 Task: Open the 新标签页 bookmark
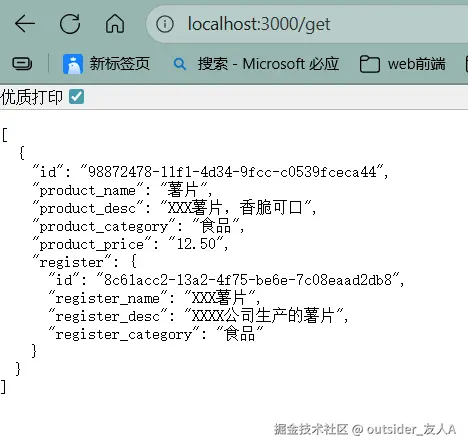click(x=106, y=64)
